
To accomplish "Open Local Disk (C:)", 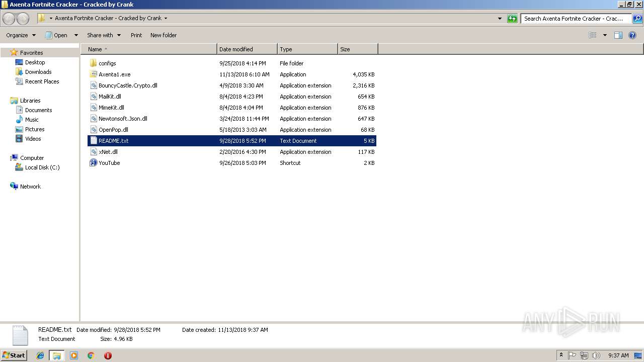I will tap(42, 167).
